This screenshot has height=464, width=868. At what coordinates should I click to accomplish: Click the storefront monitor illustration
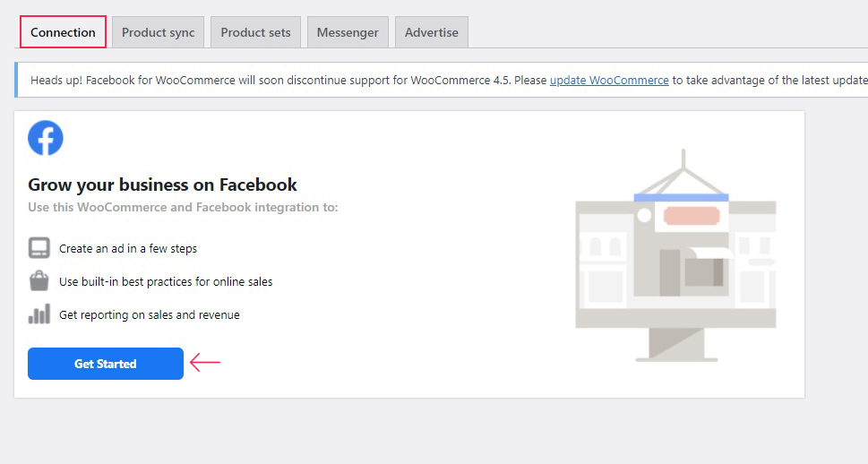click(x=675, y=255)
